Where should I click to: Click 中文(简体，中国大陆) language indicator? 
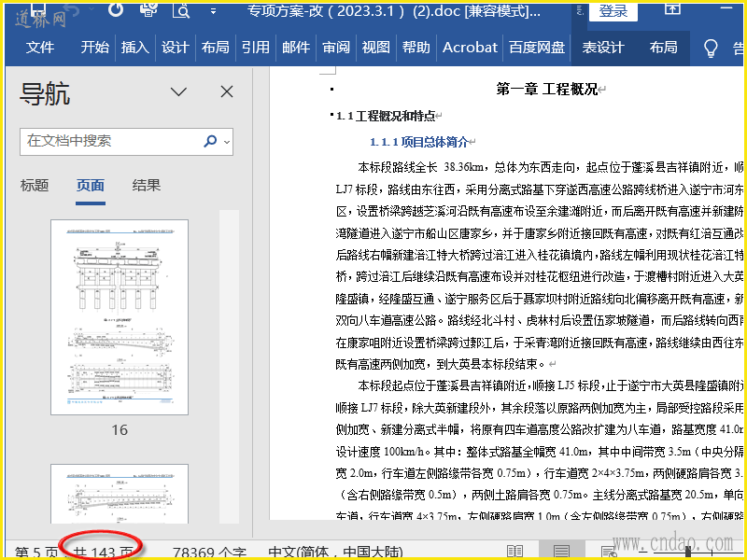335,553
